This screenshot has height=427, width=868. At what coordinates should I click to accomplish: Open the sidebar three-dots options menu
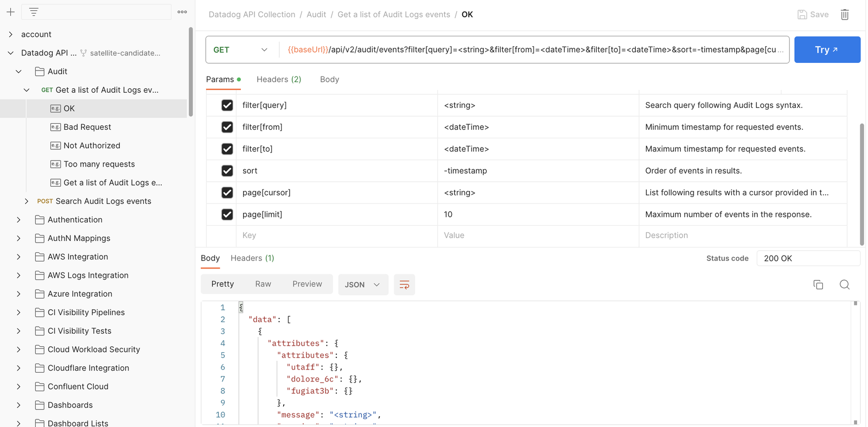tap(182, 11)
